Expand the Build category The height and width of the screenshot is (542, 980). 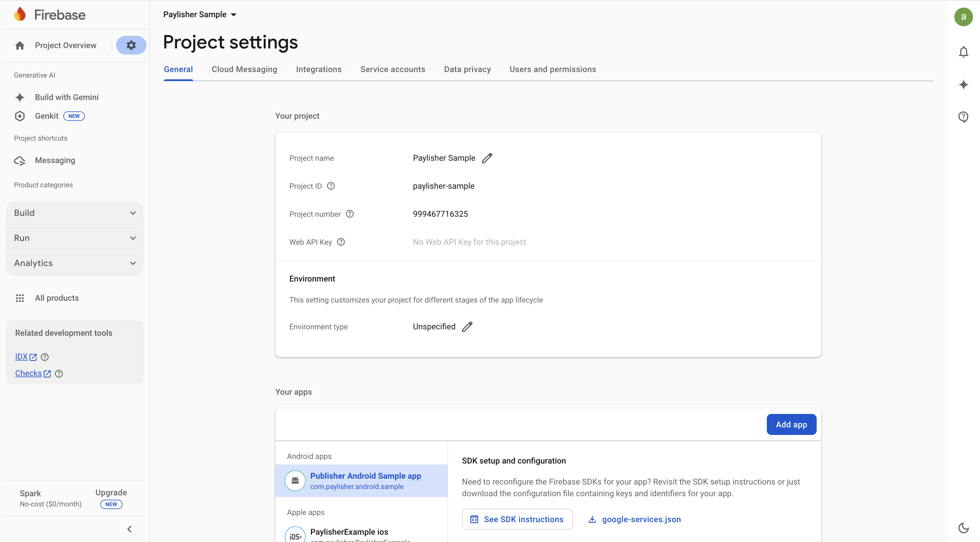click(x=75, y=213)
